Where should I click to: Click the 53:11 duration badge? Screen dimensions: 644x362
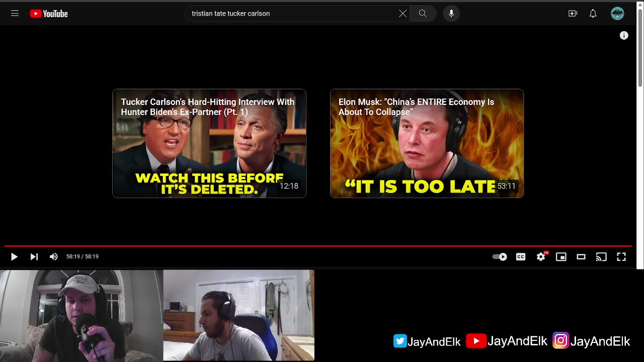(506, 186)
